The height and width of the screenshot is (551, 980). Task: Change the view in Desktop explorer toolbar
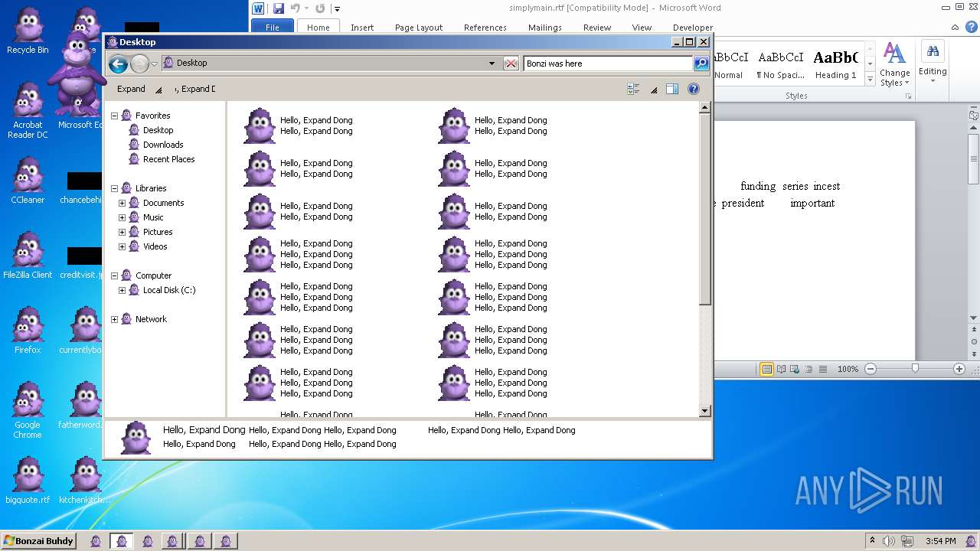(633, 89)
